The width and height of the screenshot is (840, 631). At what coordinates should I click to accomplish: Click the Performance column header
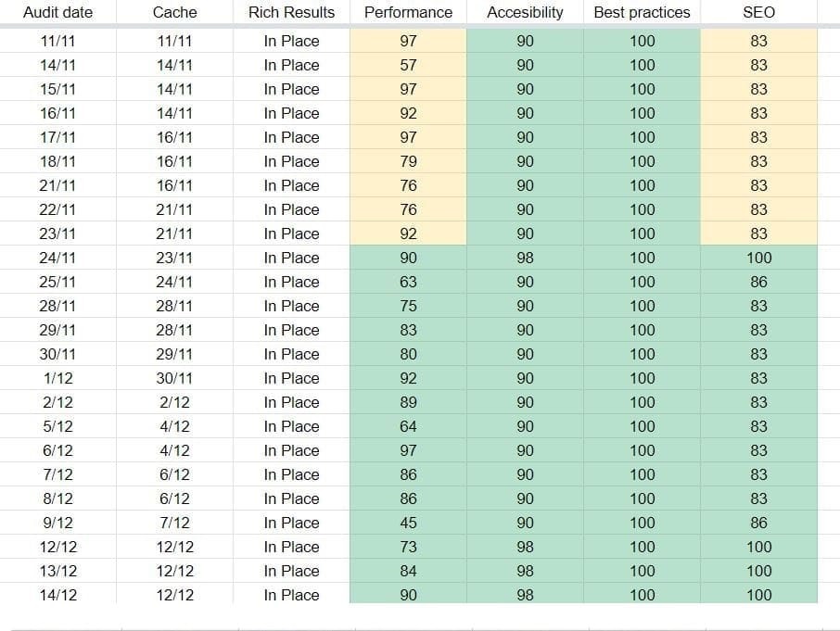pos(408,13)
